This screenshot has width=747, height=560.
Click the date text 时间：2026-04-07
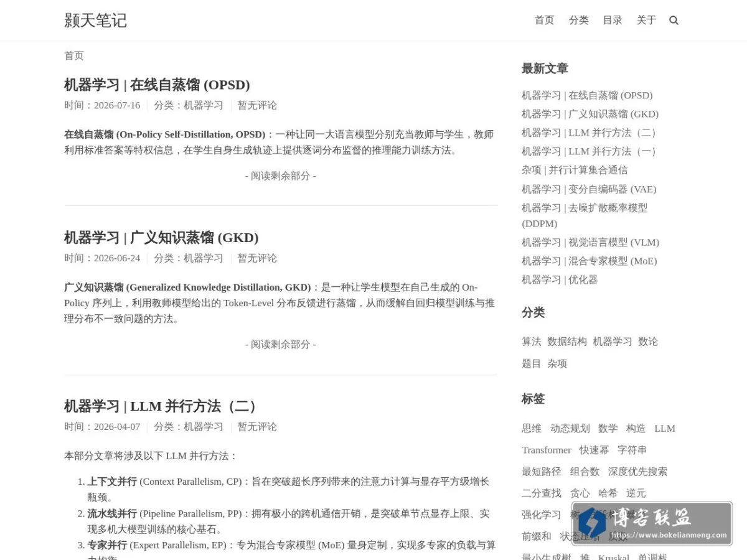point(102,426)
